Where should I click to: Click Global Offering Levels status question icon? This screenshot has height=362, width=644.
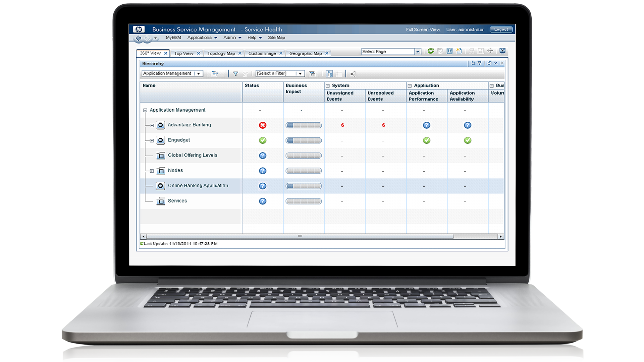coord(263,156)
